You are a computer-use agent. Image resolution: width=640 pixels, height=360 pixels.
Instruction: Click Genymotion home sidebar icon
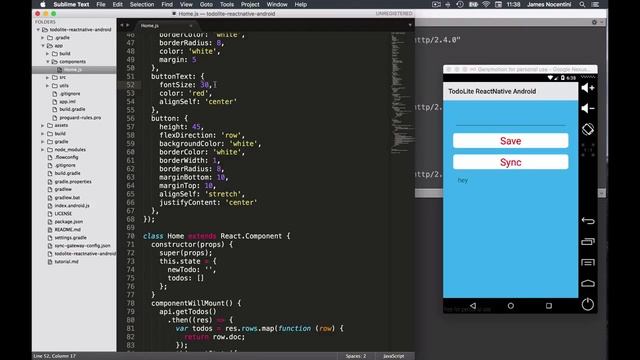click(588, 283)
